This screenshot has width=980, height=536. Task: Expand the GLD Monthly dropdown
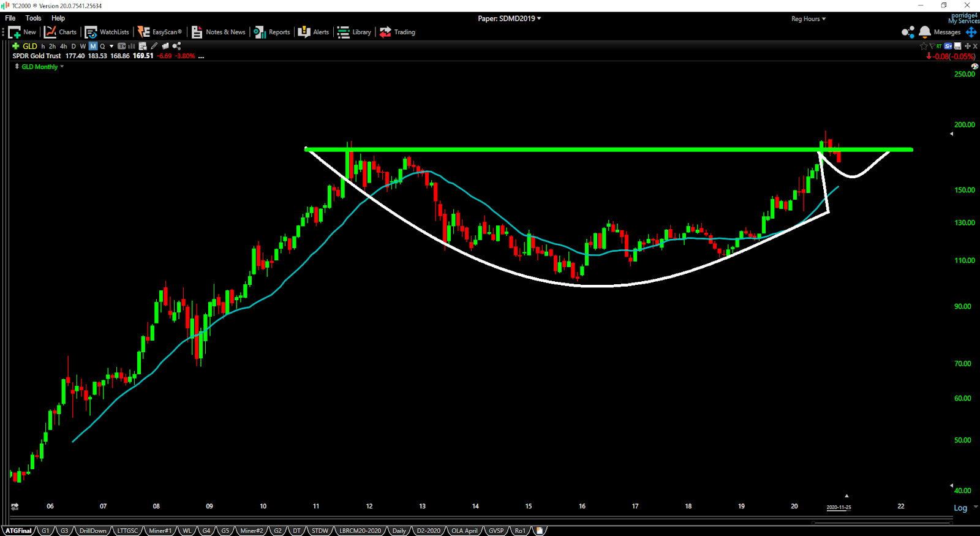coord(40,67)
